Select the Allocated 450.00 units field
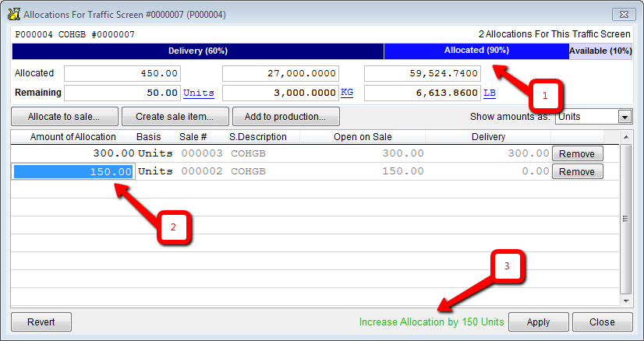 122,73
